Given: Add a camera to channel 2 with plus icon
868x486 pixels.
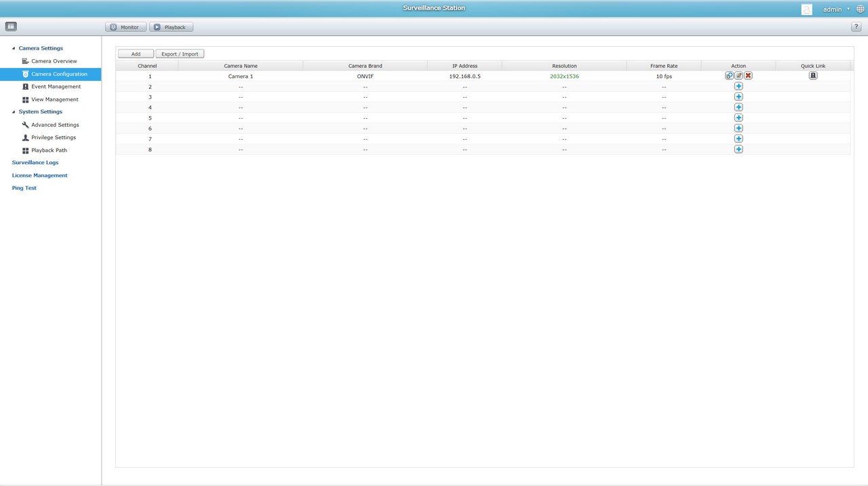Looking at the screenshot, I should click(738, 86).
